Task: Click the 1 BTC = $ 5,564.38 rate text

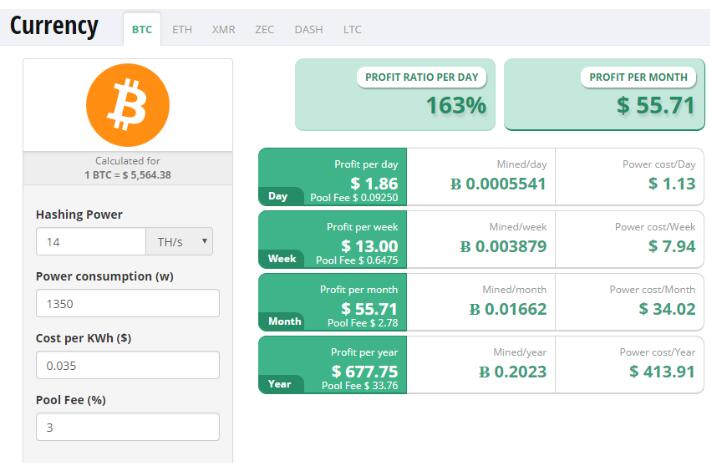Action: pyautogui.click(x=128, y=175)
